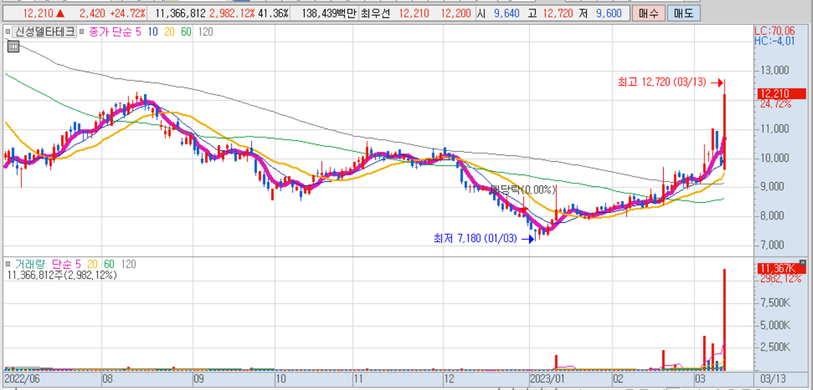This screenshot has width=813, height=390.
Task: Select the 거래량 volume indicator label
Action: [x=30, y=264]
